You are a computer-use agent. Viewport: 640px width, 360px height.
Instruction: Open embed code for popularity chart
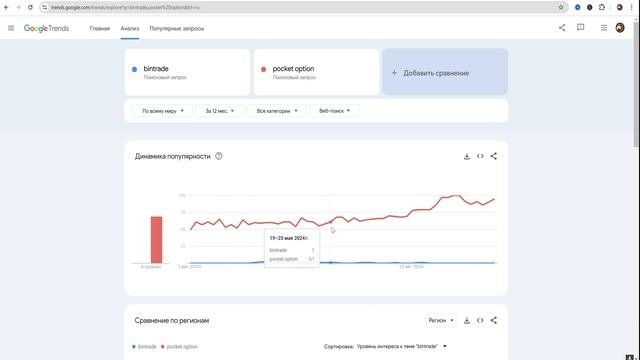pos(480,156)
